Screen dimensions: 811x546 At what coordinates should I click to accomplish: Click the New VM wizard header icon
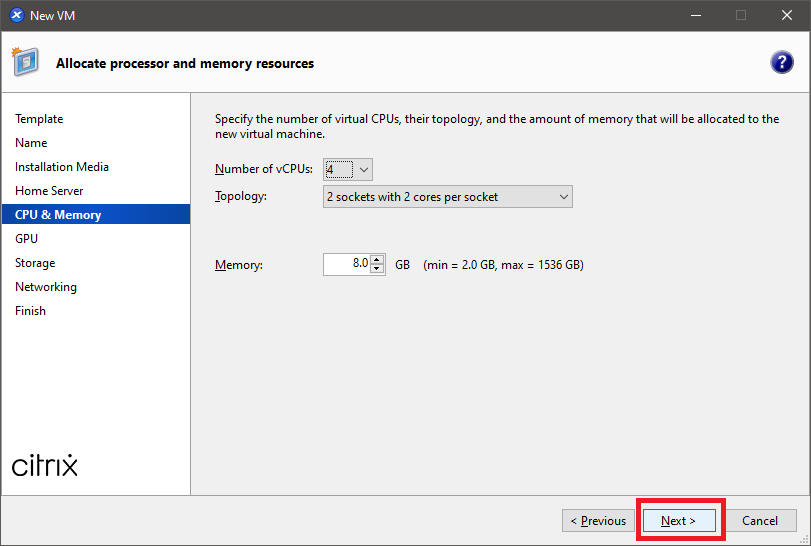(x=26, y=63)
